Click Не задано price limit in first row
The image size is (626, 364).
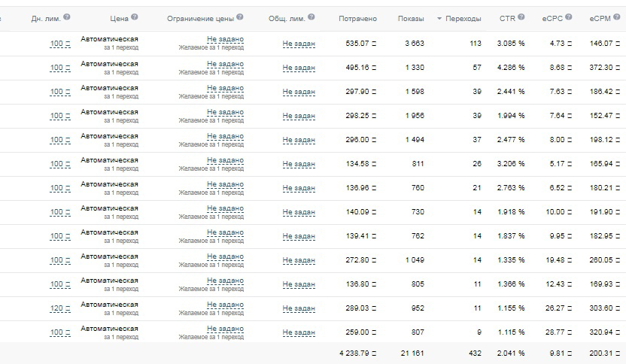(225, 39)
